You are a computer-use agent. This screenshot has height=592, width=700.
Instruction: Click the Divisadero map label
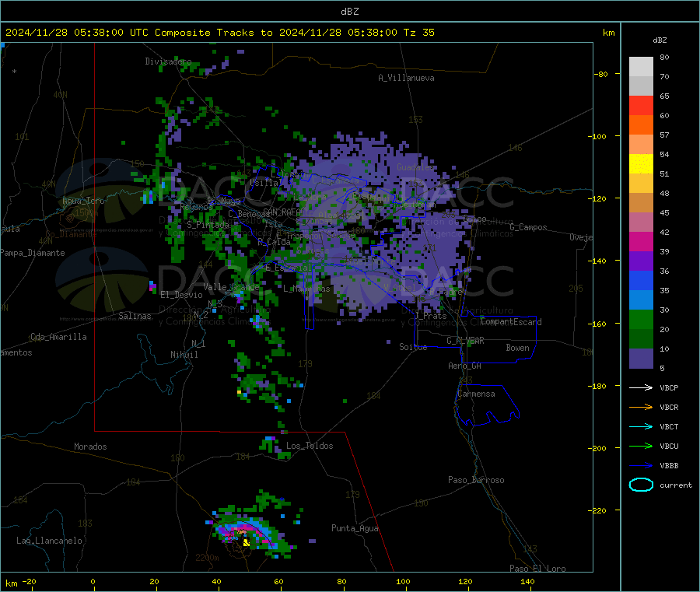pos(168,61)
